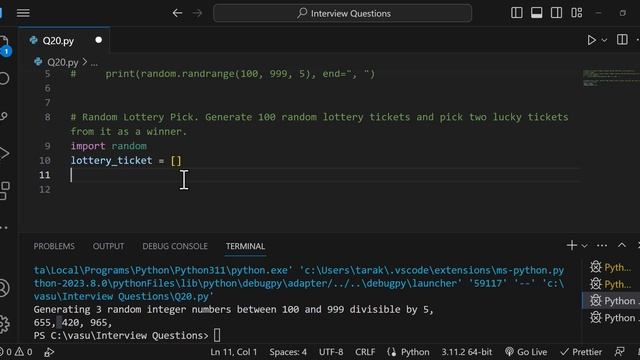Click the debug start status bar icon
The image size is (640, 360).
(x=49, y=352)
